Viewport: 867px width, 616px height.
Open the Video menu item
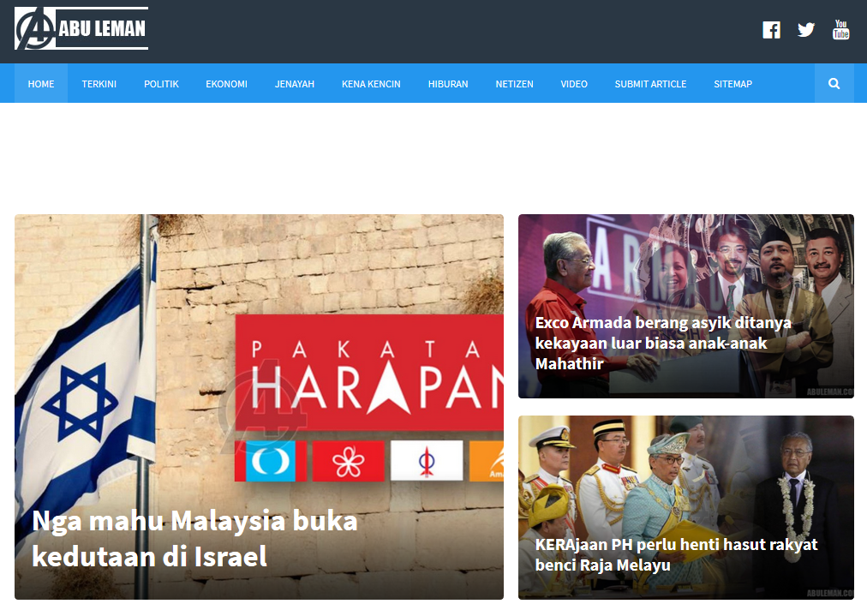[574, 84]
